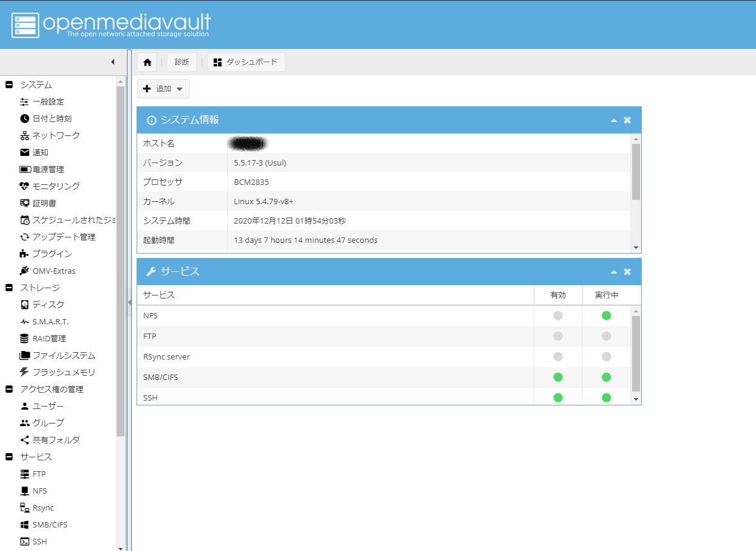Collapse the ストレージ tree section

point(9,288)
